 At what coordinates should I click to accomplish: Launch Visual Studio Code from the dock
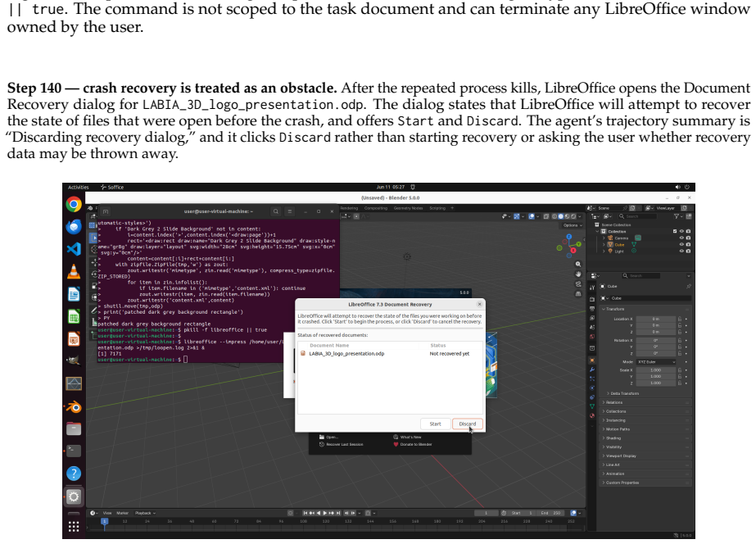pos(73,249)
